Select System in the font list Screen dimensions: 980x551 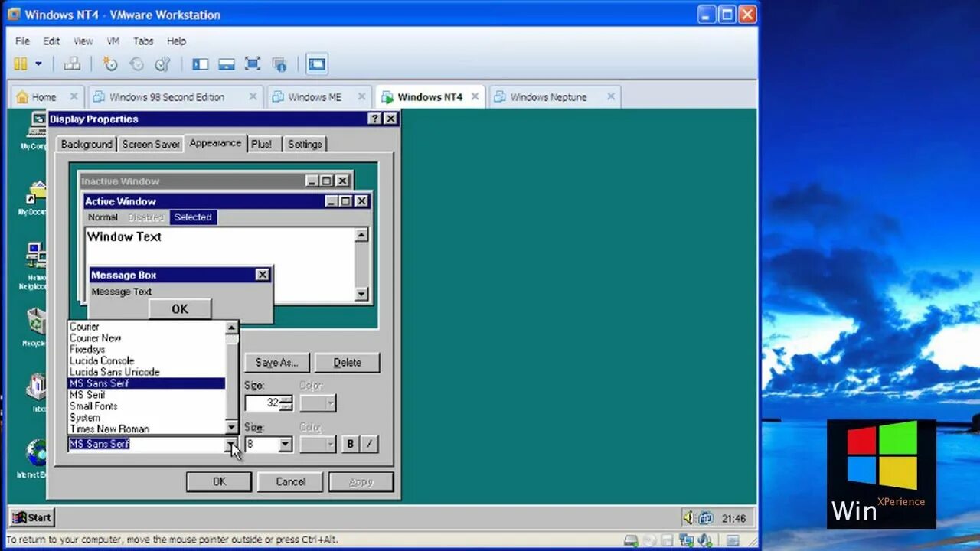coord(147,418)
